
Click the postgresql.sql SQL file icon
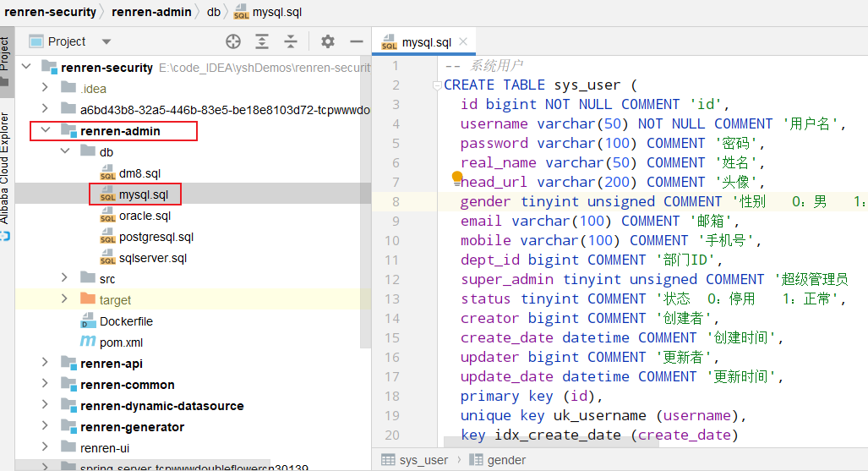107,236
